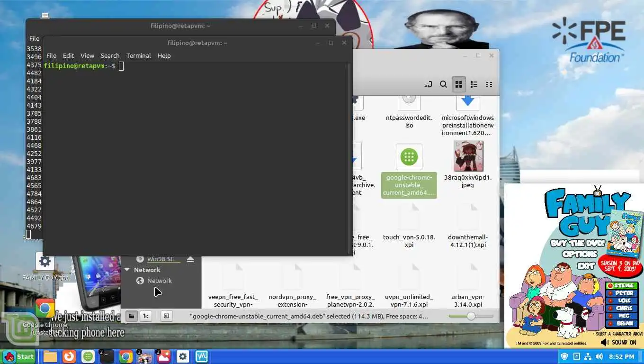Open File menu of background terminal
The height and width of the screenshot is (364, 644).
pyautogui.click(x=34, y=38)
